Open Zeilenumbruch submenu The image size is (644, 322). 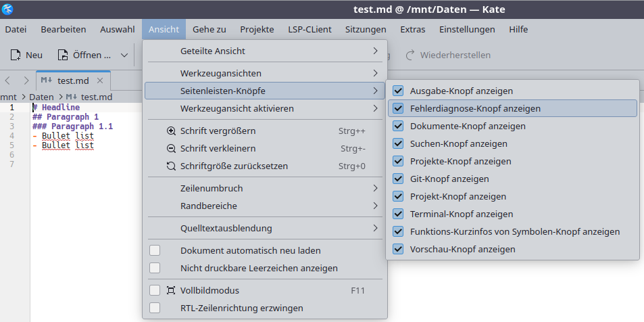click(x=265, y=188)
